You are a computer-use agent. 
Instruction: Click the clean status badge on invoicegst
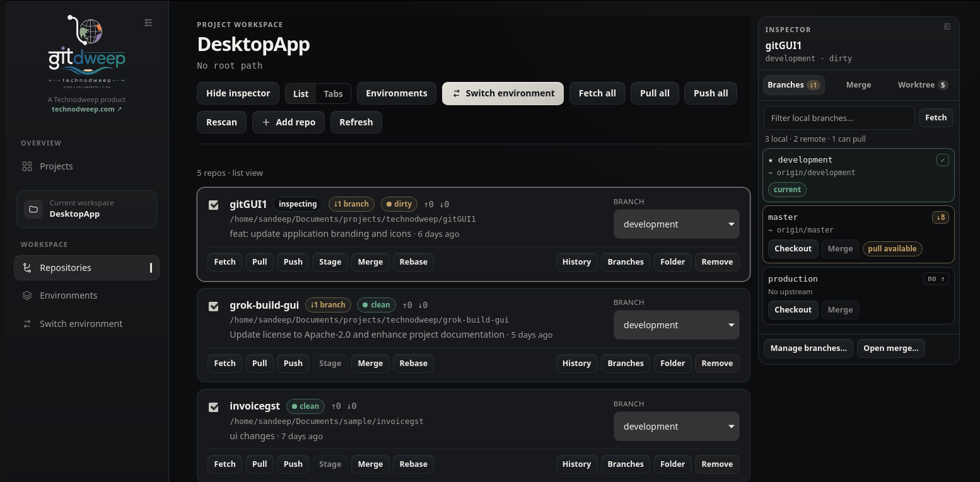[305, 406]
